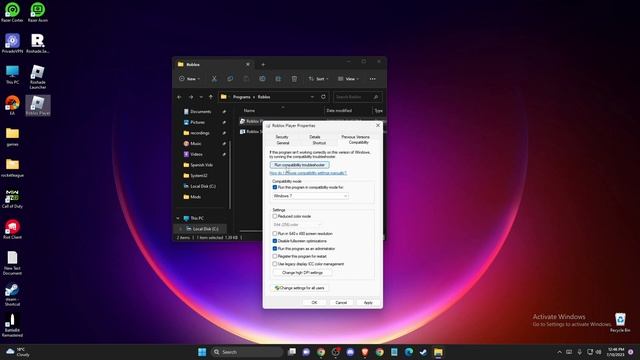Select Call of Duty desktop icon
Screen dimensions: 640x360
(x=12, y=198)
